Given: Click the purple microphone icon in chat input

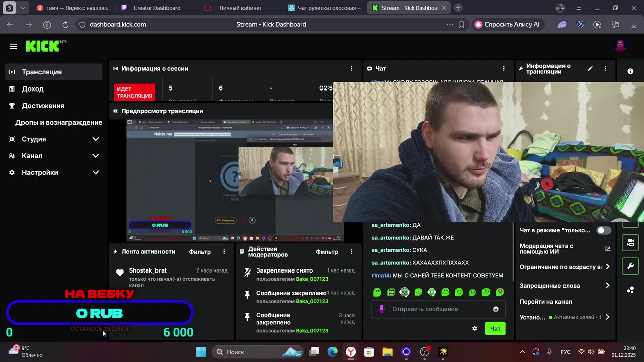Looking at the screenshot, I should 382,309.
